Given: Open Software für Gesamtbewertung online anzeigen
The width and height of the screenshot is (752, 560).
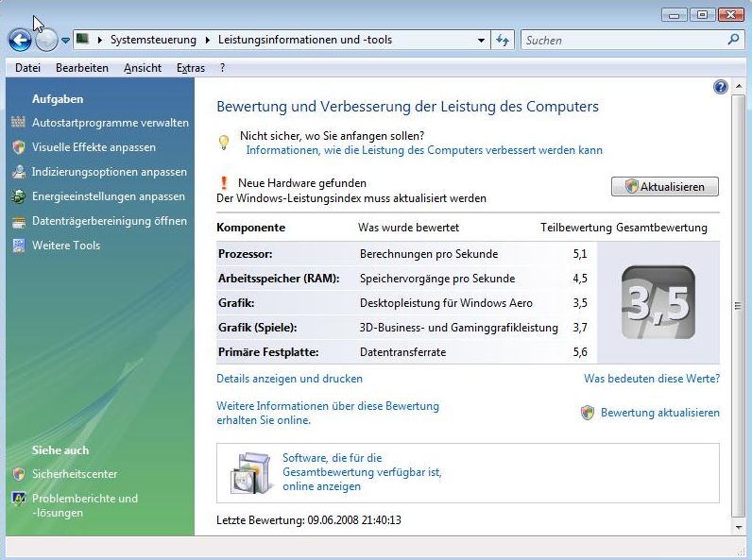Looking at the screenshot, I should tap(362, 472).
